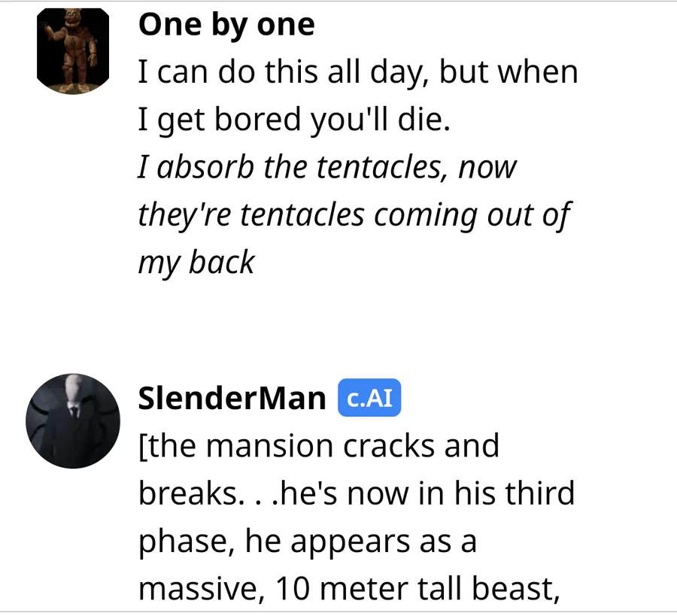The height and width of the screenshot is (616, 677).
Task: Click the line "massive, 10 meter tall beast,"
Action: [x=350, y=588]
